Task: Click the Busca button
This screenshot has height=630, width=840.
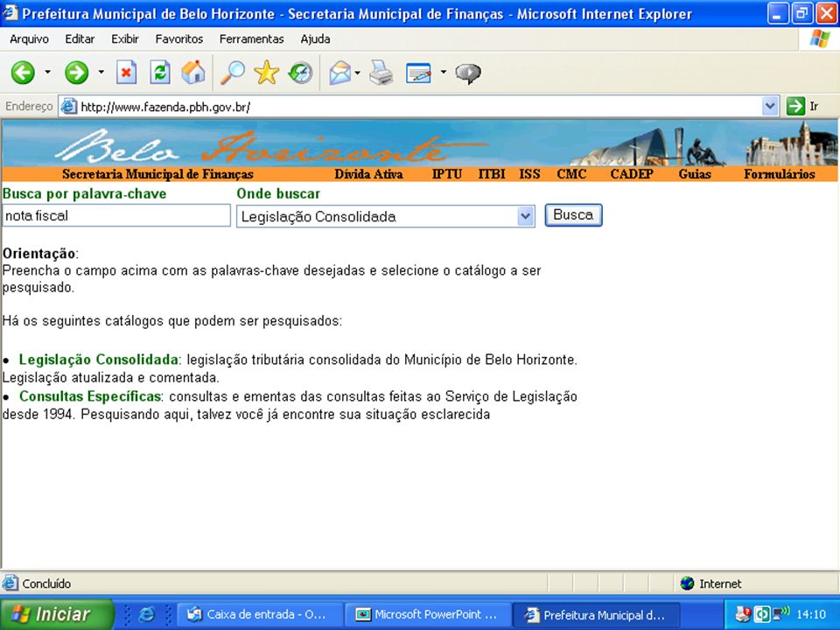Action: point(573,215)
